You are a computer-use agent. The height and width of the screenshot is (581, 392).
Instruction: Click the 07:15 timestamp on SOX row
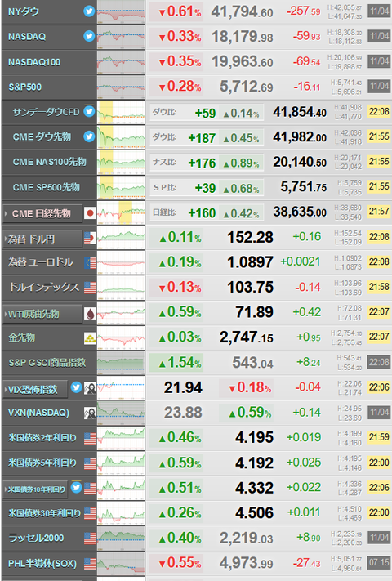tap(379, 562)
